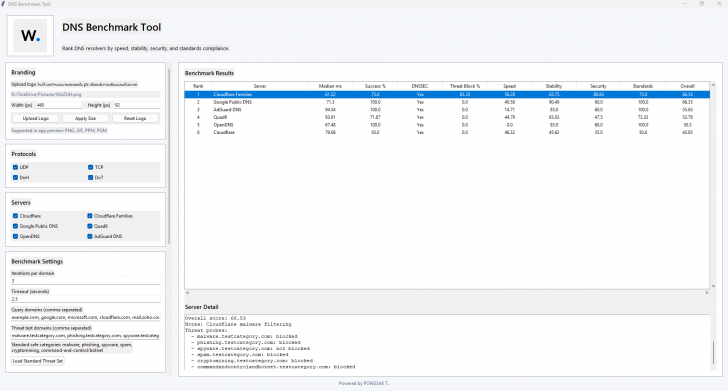728x391 pixels.
Task: Click the left panel vertical scrollbar
Action: (169, 156)
